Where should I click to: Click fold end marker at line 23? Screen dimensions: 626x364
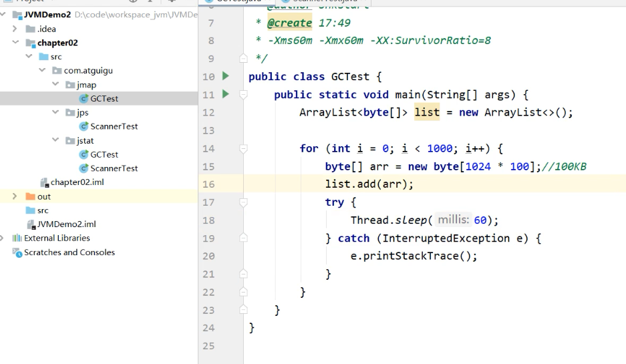pyautogui.click(x=243, y=310)
